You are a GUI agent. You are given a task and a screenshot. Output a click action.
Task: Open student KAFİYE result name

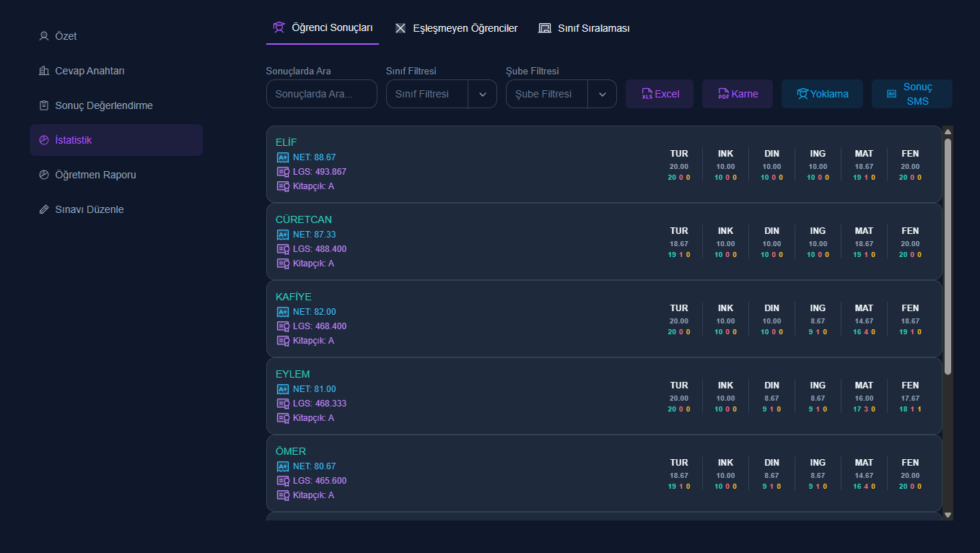coord(294,297)
